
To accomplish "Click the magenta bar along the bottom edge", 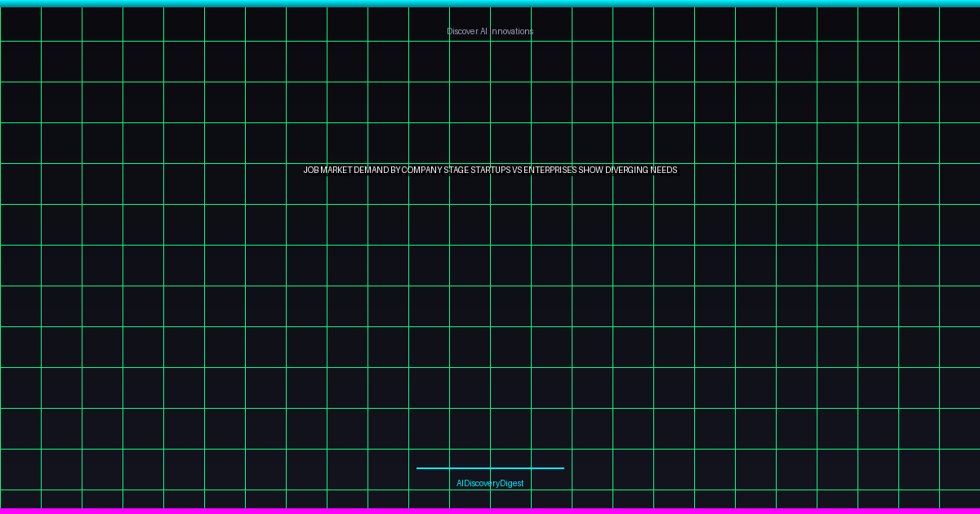I will tap(490, 511).
